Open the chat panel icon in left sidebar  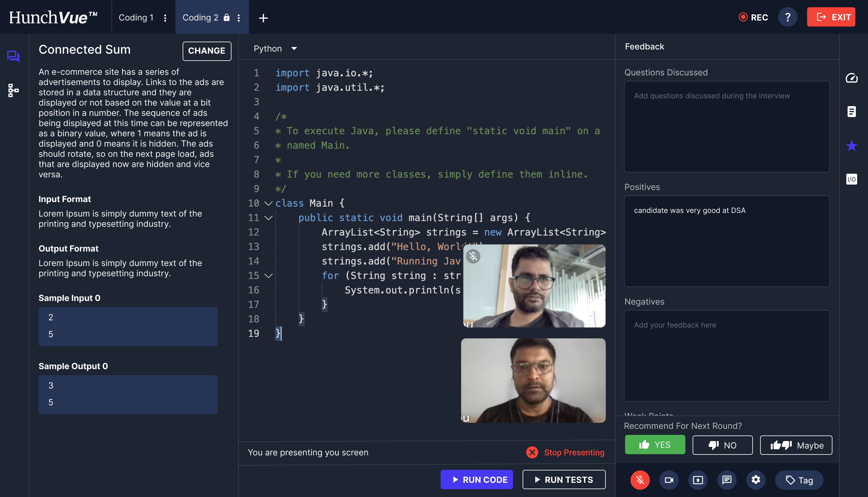13,56
